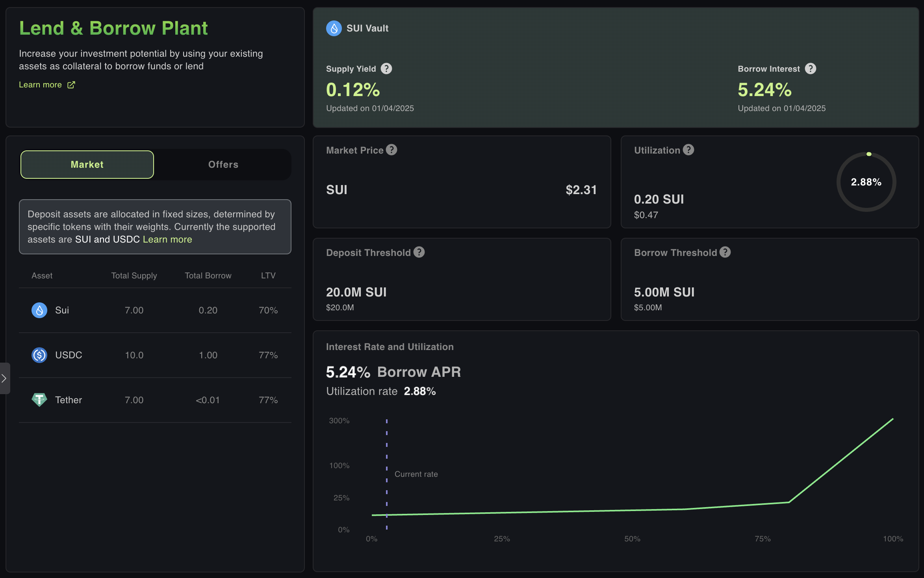Select the Market tab
The height and width of the screenshot is (578, 924).
pos(87,165)
